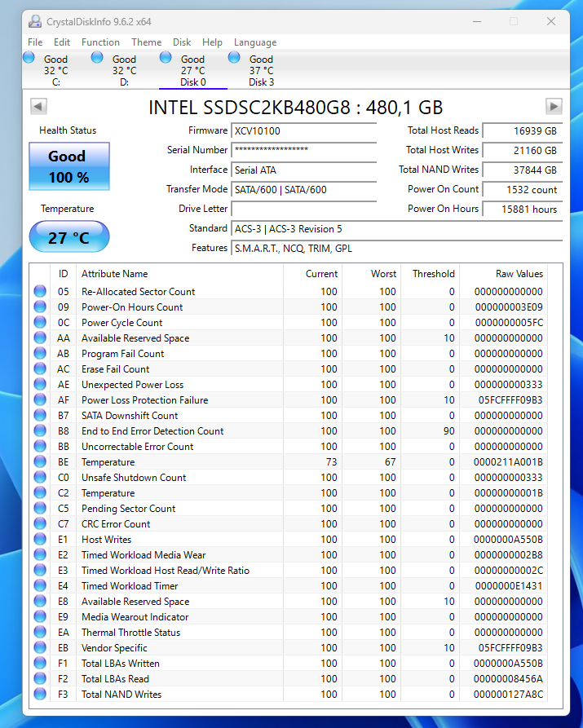Click status icon of Host Writes row

click(x=40, y=539)
